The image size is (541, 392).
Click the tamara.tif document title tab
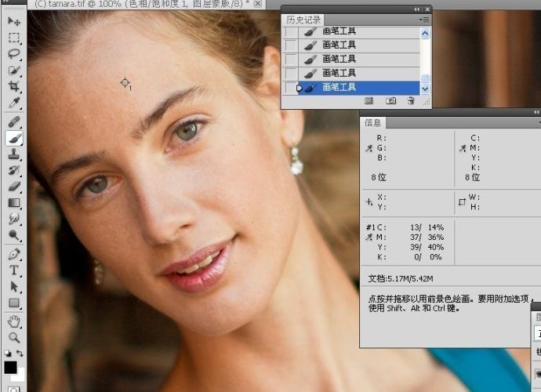pos(143,4)
